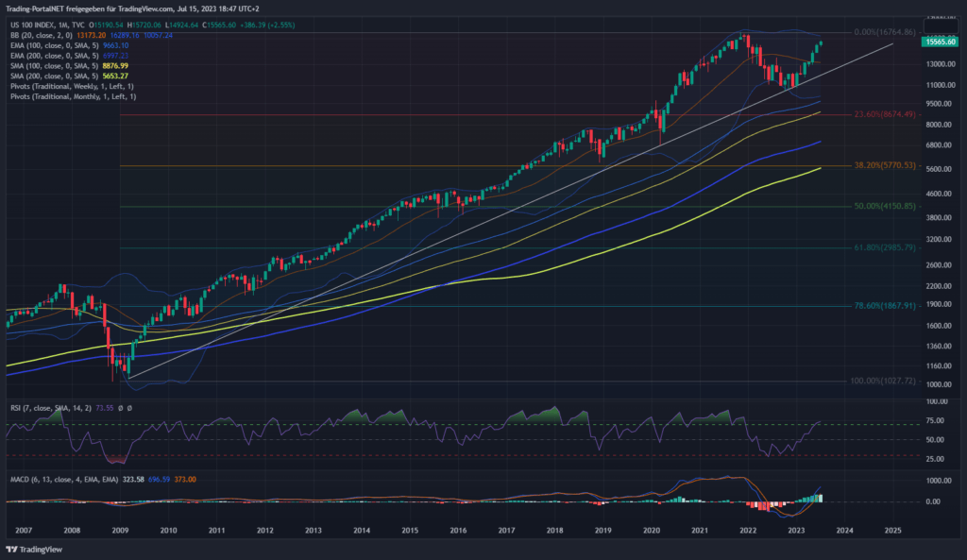Select the 61.80% (2985.79) Fibonacci label
This screenshot has height=560, width=967.
click(885, 247)
